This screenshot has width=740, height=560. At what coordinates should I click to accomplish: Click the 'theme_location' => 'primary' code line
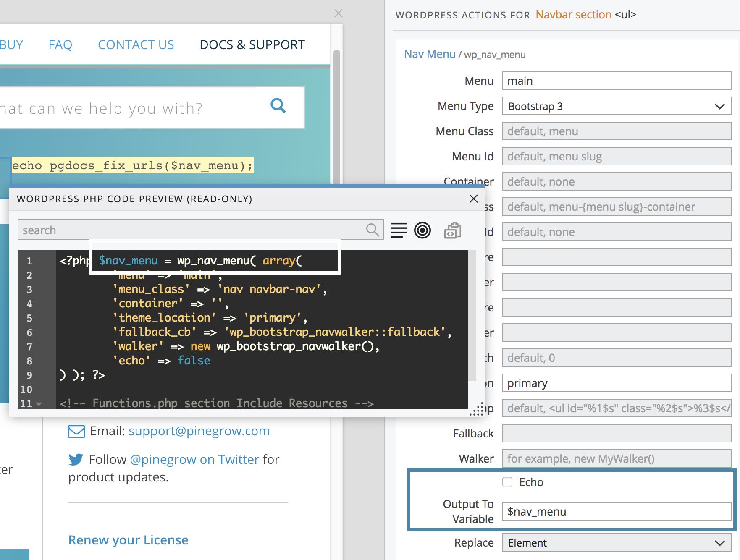pyautogui.click(x=210, y=318)
